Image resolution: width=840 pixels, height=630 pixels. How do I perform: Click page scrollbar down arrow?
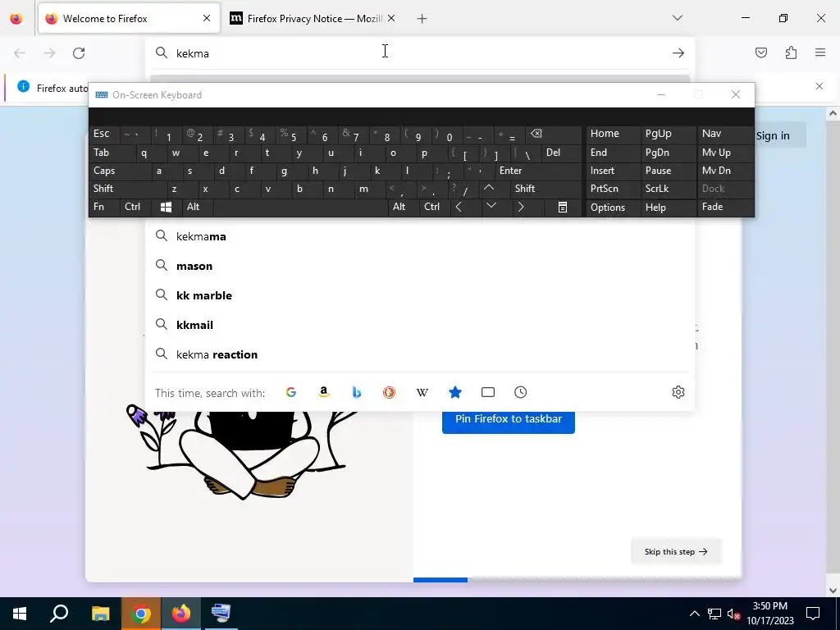pyautogui.click(x=833, y=591)
